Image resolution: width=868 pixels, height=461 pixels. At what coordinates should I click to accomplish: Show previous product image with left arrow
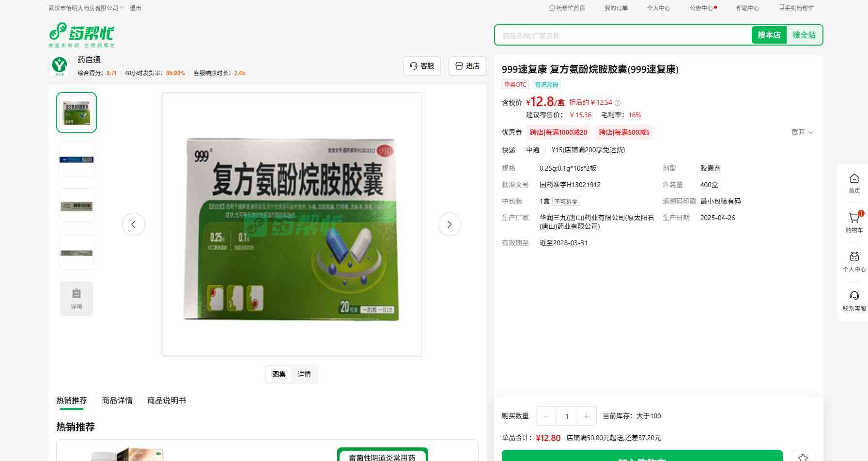tap(134, 224)
